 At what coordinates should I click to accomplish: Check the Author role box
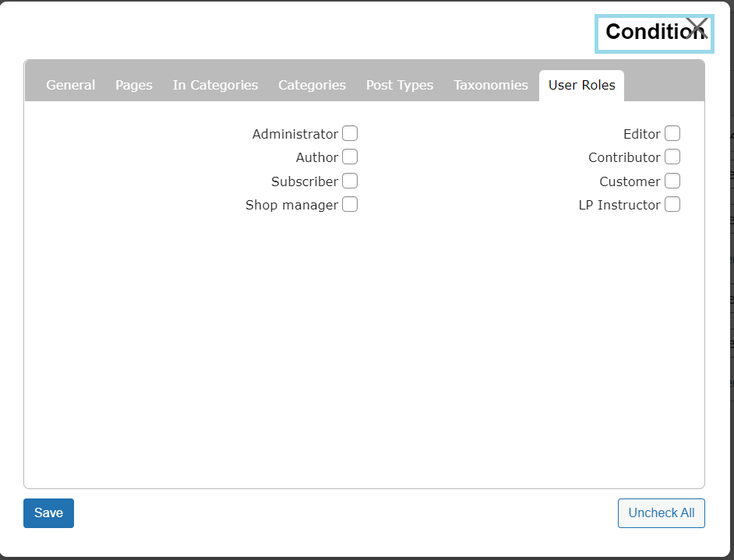[x=350, y=157]
